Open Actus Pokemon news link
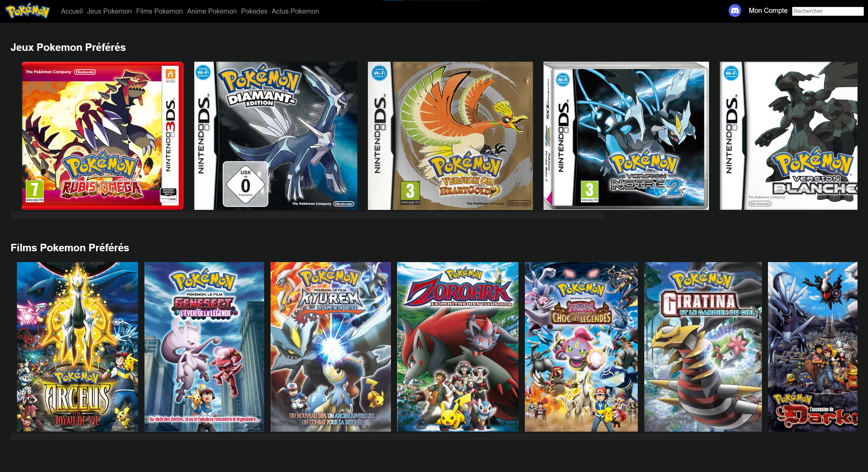The width and height of the screenshot is (868, 472). [x=295, y=11]
